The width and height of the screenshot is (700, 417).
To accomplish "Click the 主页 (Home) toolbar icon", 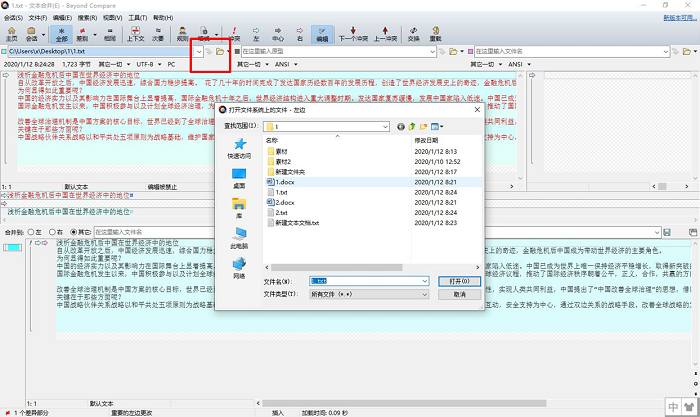I will click(12, 34).
